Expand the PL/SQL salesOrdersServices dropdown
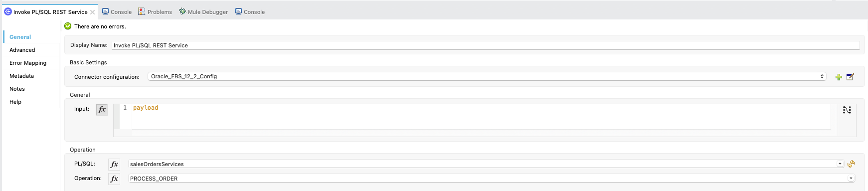 pos(840,164)
